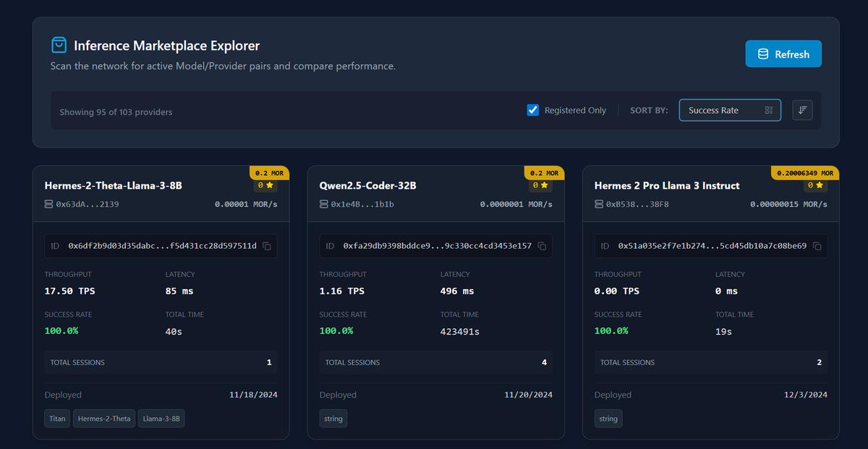Image resolution: width=868 pixels, height=449 pixels.
Task: Open the Hermes 2 Pro Llama 3 Instruct title
Action: (x=667, y=186)
